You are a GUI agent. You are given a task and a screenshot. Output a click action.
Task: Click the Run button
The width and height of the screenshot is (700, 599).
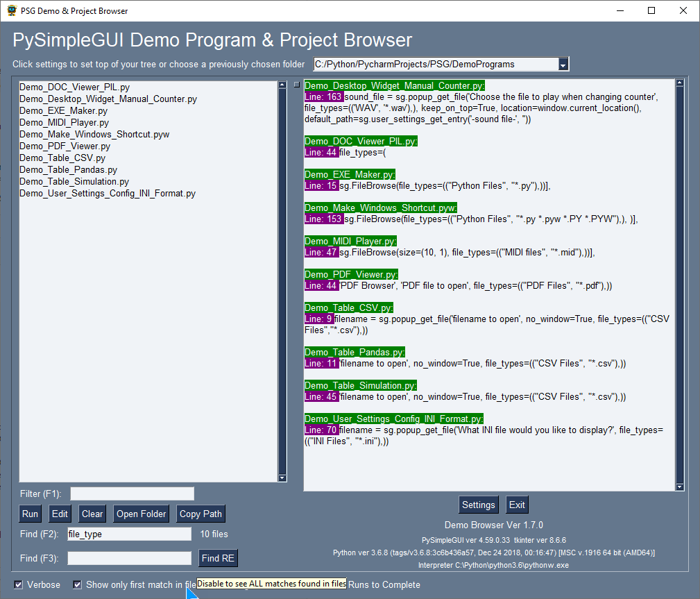tap(30, 514)
